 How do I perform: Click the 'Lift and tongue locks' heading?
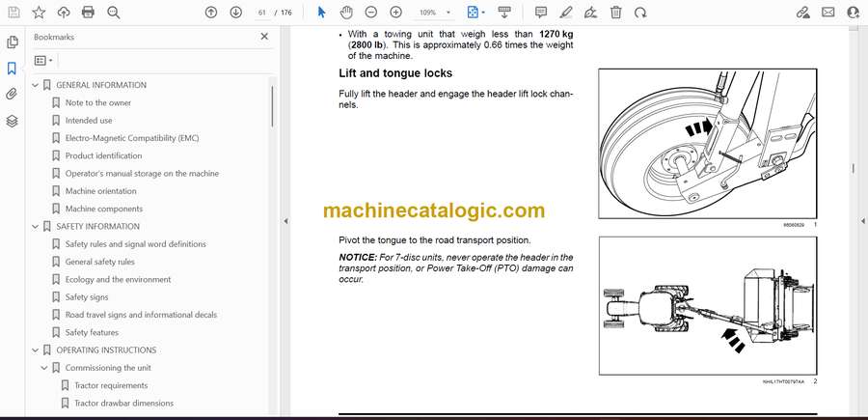pos(395,73)
